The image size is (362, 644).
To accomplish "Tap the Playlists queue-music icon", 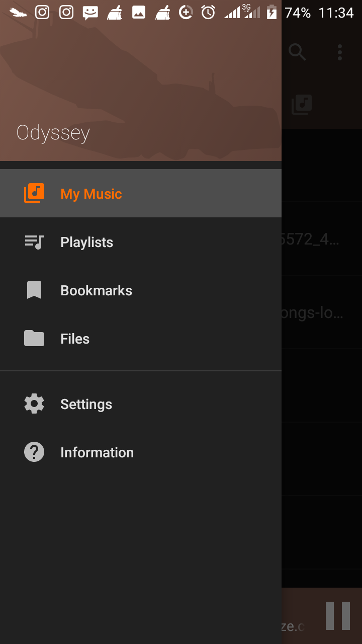I will [x=34, y=242].
